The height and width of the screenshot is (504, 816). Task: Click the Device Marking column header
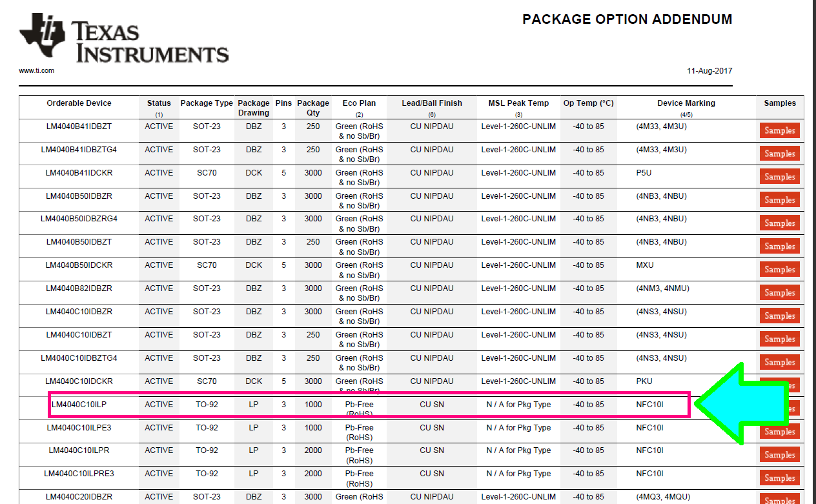[686, 103]
